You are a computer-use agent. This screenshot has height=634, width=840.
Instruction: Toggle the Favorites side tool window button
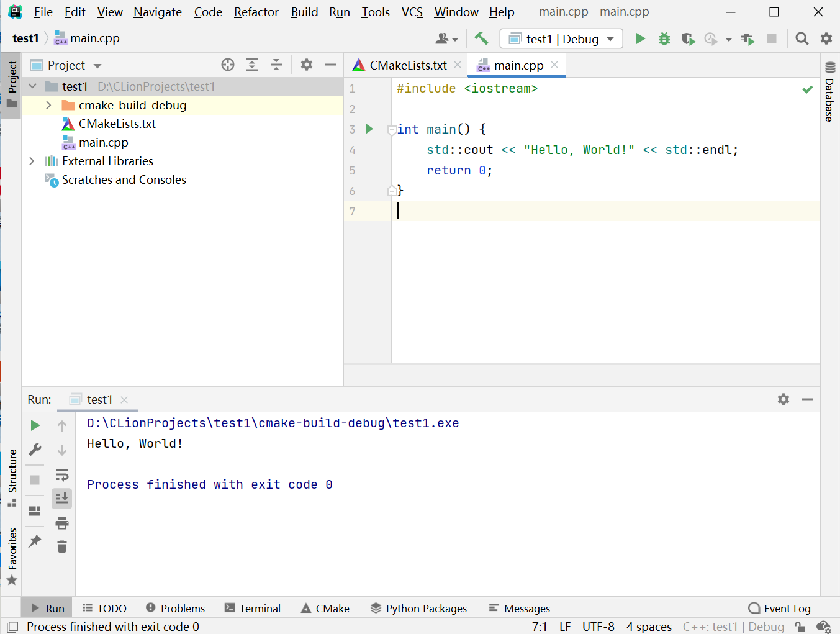(12, 556)
